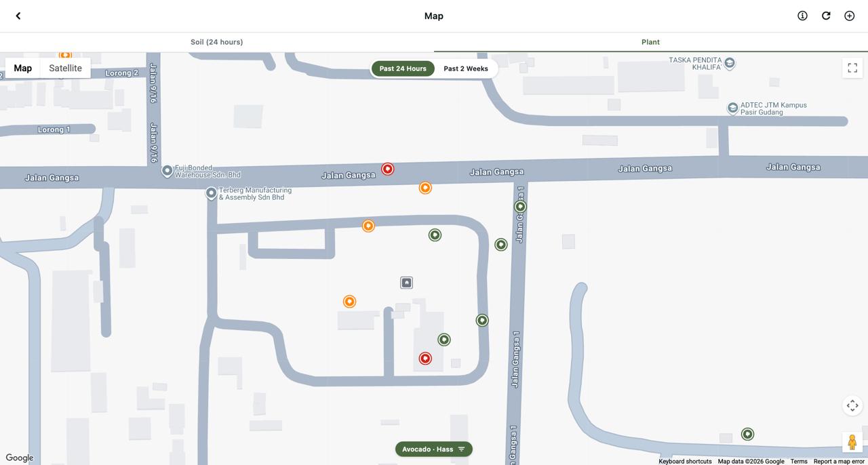Click the home marker on map
The image size is (868, 465).
pos(406,283)
